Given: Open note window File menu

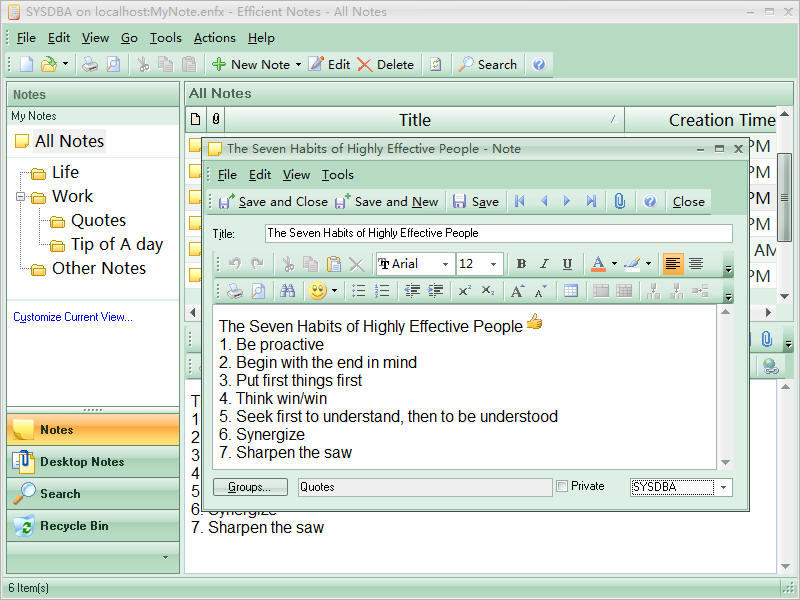Looking at the screenshot, I should (x=227, y=175).
